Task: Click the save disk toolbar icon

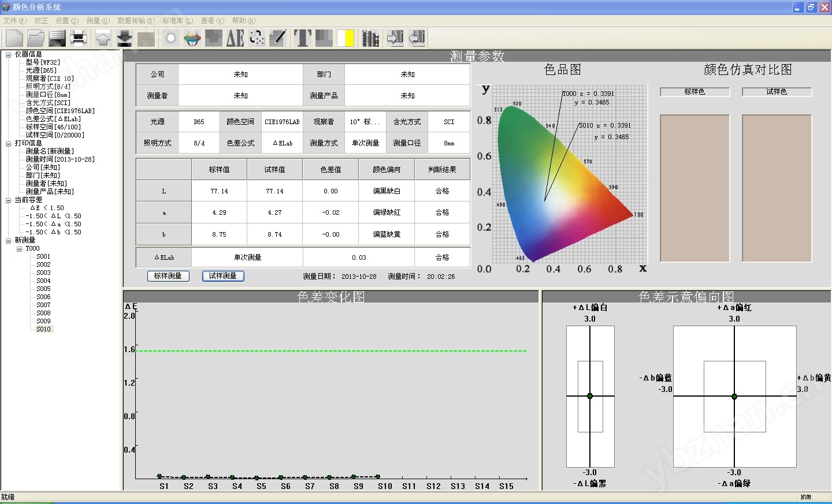Action: 57,38
